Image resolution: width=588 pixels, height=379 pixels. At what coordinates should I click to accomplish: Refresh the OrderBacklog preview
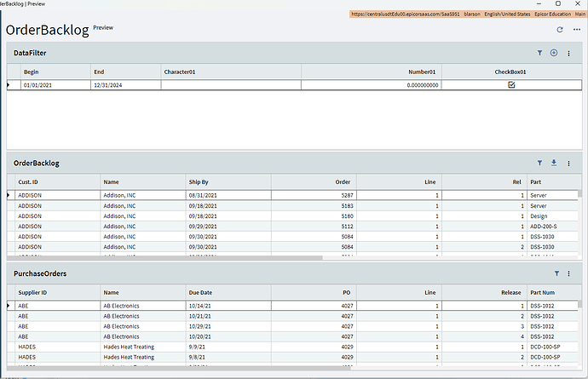click(x=560, y=30)
